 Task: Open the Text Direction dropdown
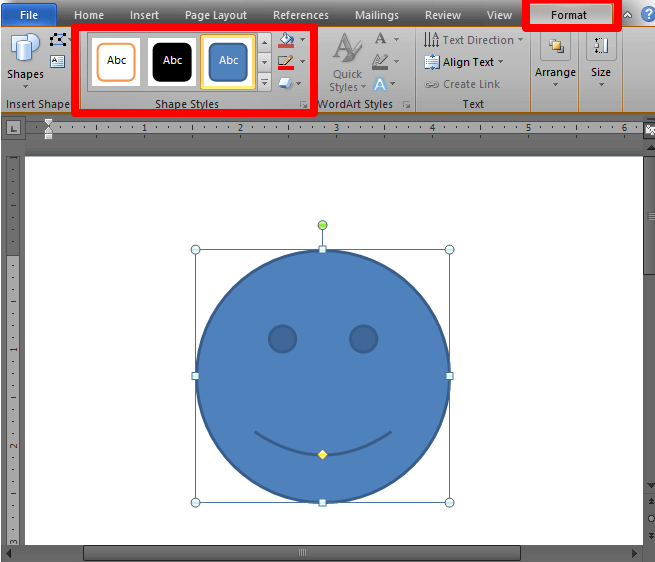tap(473, 40)
